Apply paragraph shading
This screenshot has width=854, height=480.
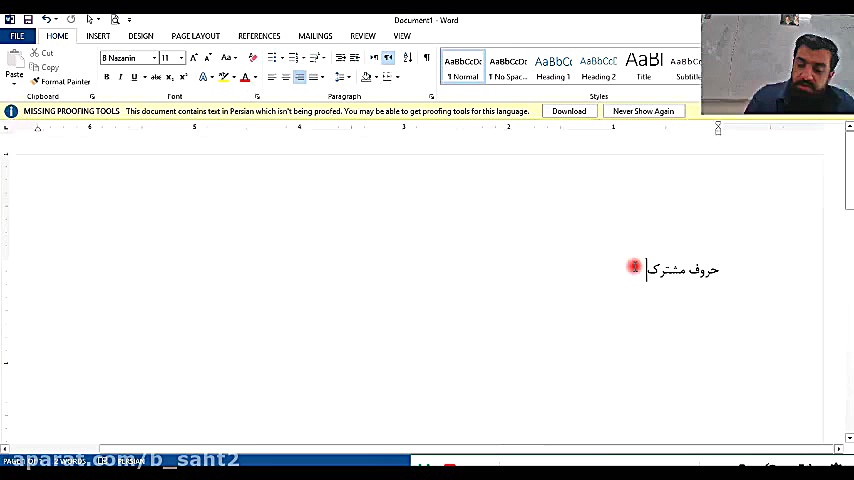[x=366, y=77]
